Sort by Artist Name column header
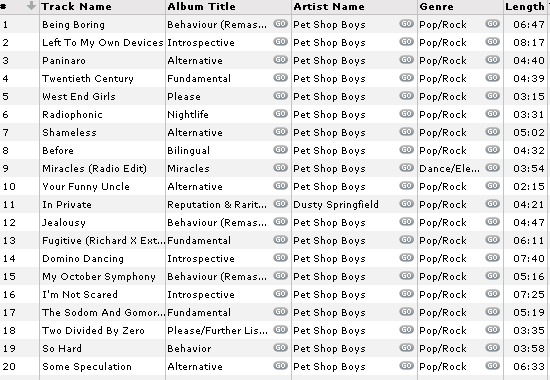 pos(329,7)
